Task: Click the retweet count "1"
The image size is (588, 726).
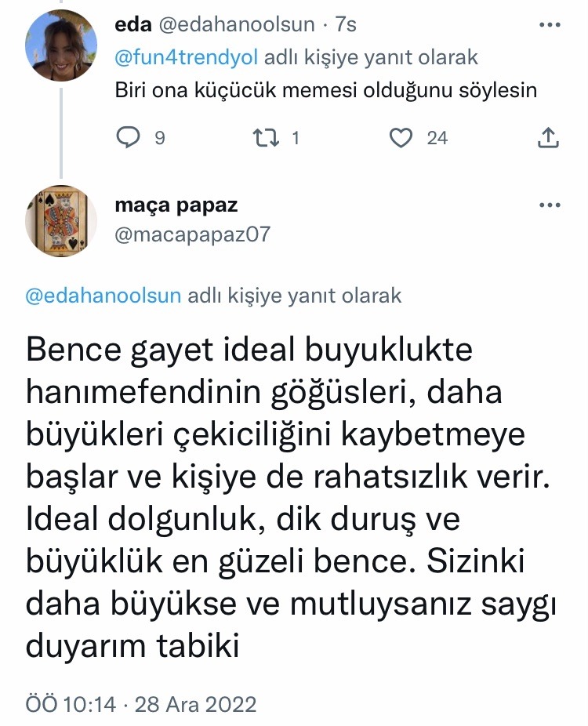Action: [296, 138]
